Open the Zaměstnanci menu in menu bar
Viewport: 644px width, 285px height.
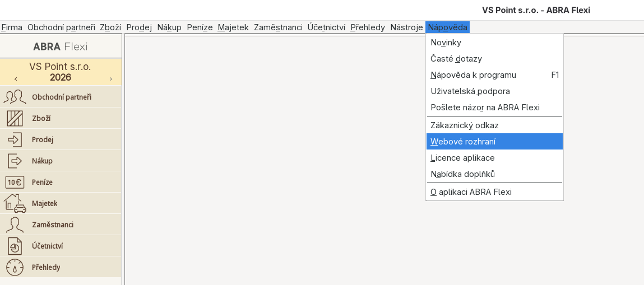279,27
